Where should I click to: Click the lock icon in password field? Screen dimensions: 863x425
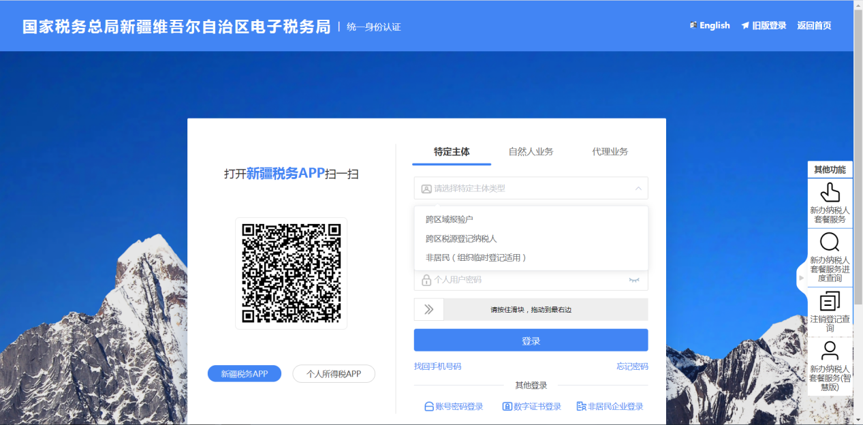coord(426,280)
